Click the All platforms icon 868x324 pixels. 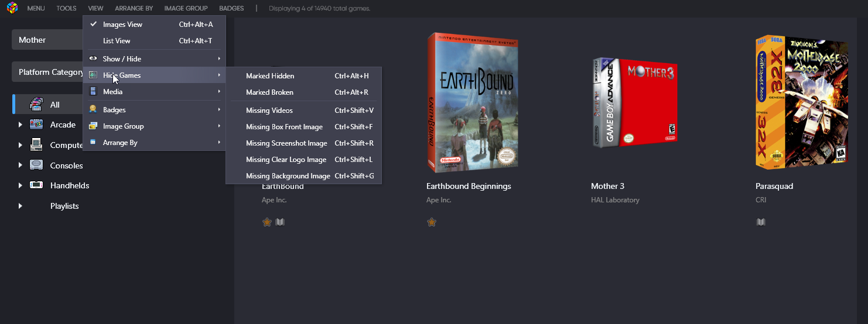(x=36, y=105)
